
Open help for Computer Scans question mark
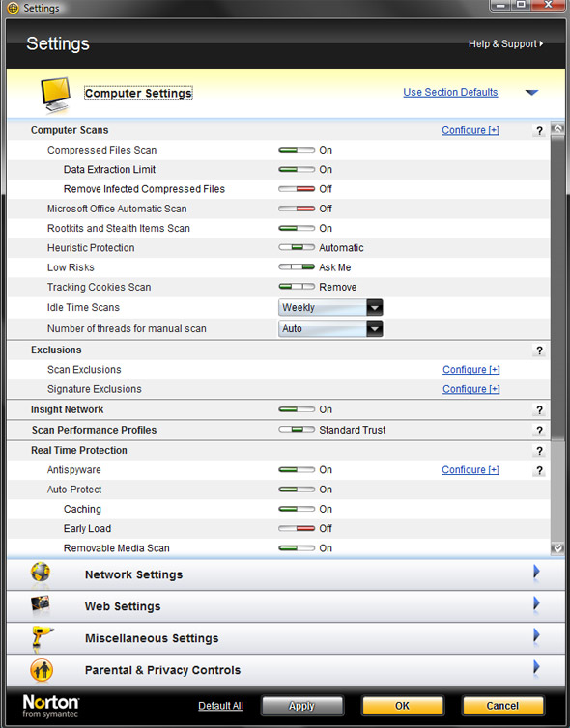[x=539, y=131]
